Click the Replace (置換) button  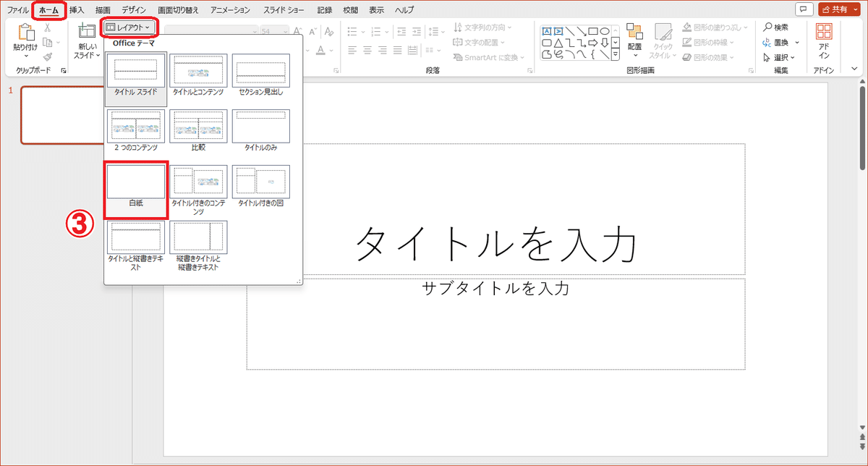776,42
